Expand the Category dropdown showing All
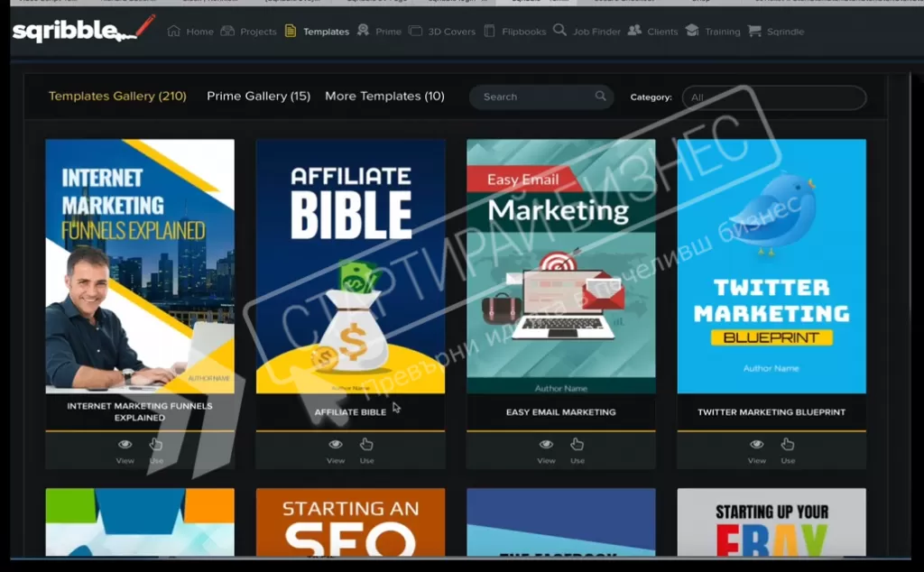Screen dimensions: 924x572 click(773, 97)
